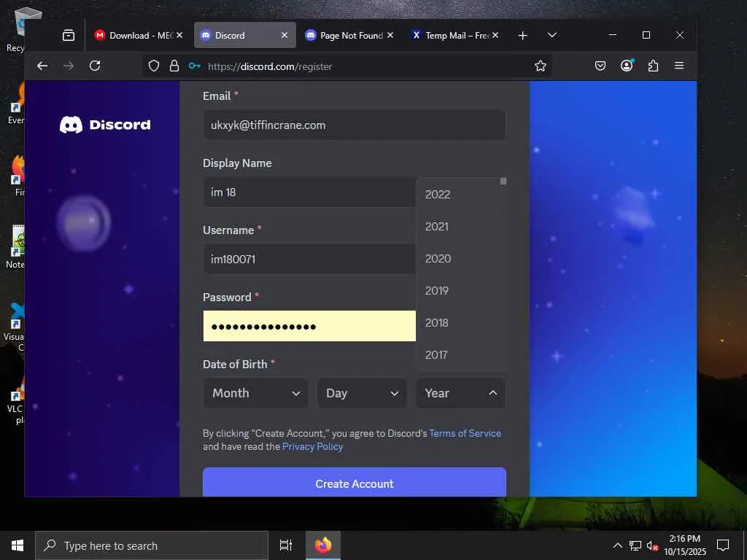Switch to the Download - MEGA tab
Screen dimensions: 747x560
click(x=138, y=35)
